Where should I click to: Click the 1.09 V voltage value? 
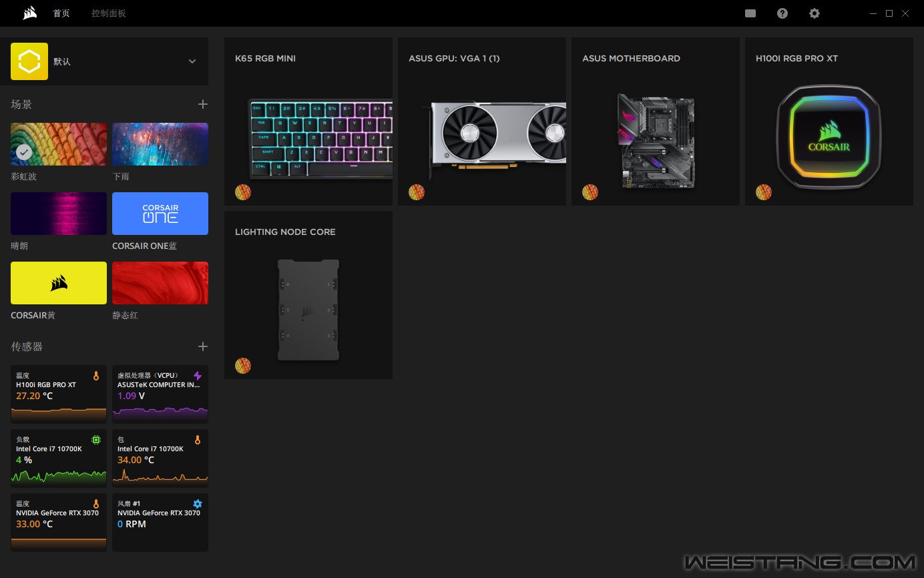click(x=132, y=396)
